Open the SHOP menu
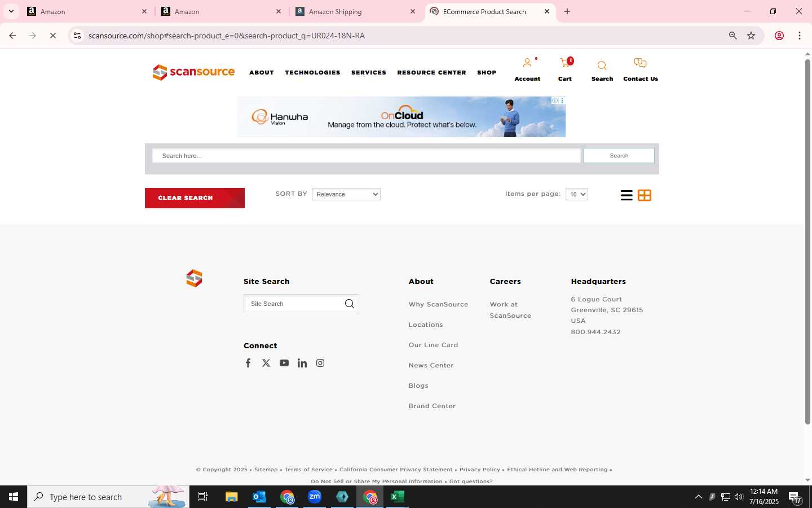The height and width of the screenshot is (508, 812). (487, 72)
